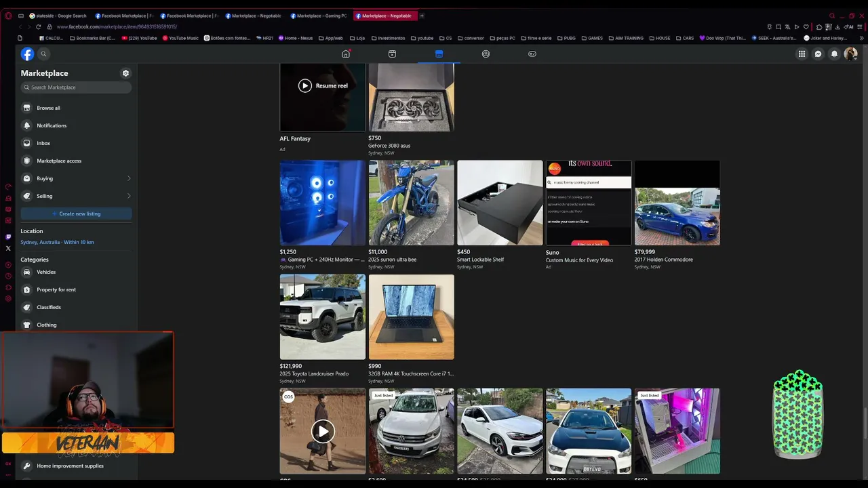
Task: Open the GeForce 3080 asus listing title
Action: (x=389, y=146)
